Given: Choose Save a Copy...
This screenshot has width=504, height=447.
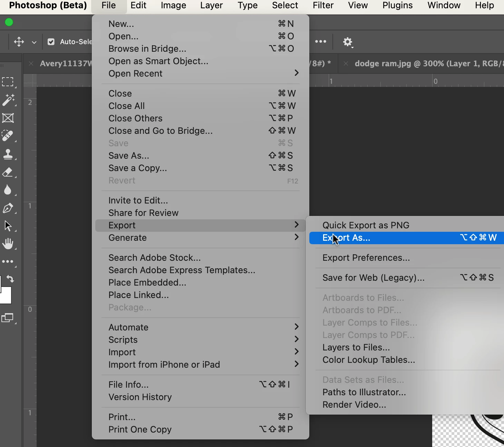Looking at the screenshot, I should tap(201, 168).
